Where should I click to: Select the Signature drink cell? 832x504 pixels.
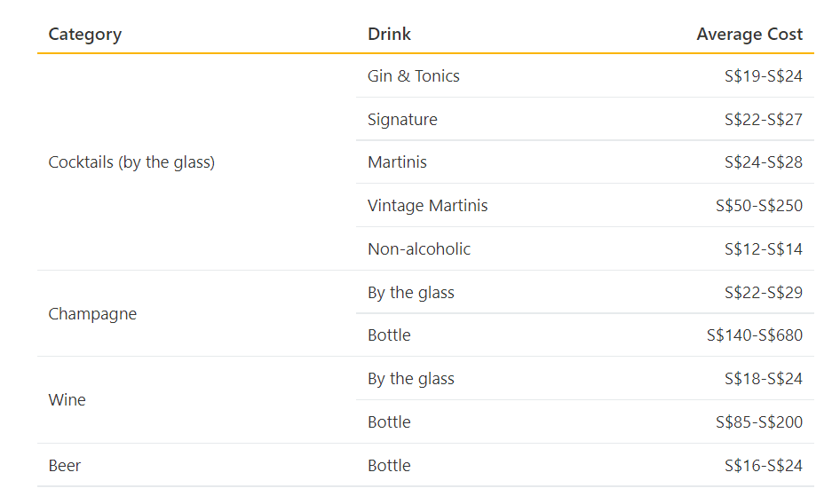click(x=402, y=119)
